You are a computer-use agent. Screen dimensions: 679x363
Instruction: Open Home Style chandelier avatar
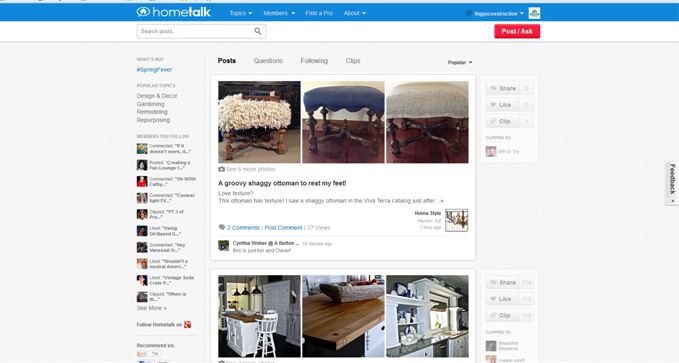point(457,220)
